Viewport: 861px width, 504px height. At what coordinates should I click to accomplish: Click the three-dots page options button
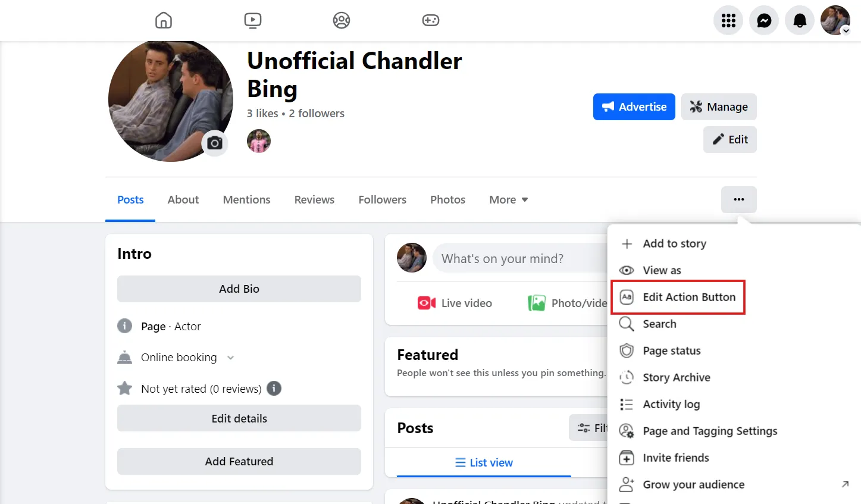[x=738, y=199]
